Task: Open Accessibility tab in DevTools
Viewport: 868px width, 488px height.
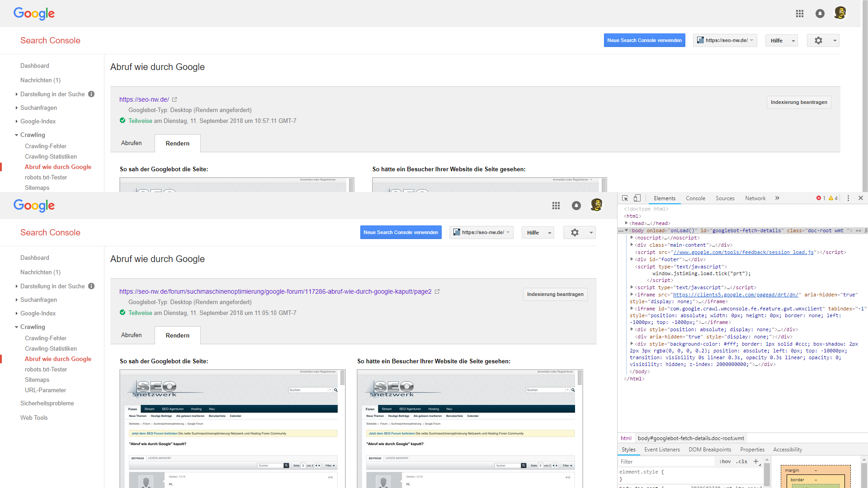Action: [x=788, y=450]
